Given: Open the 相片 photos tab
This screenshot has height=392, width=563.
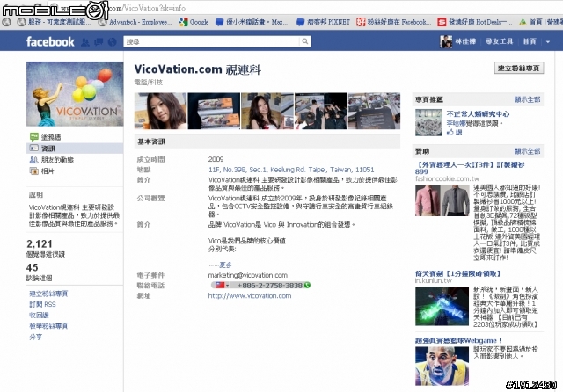Looking at the screenshot, I should [x=48, y=171].
